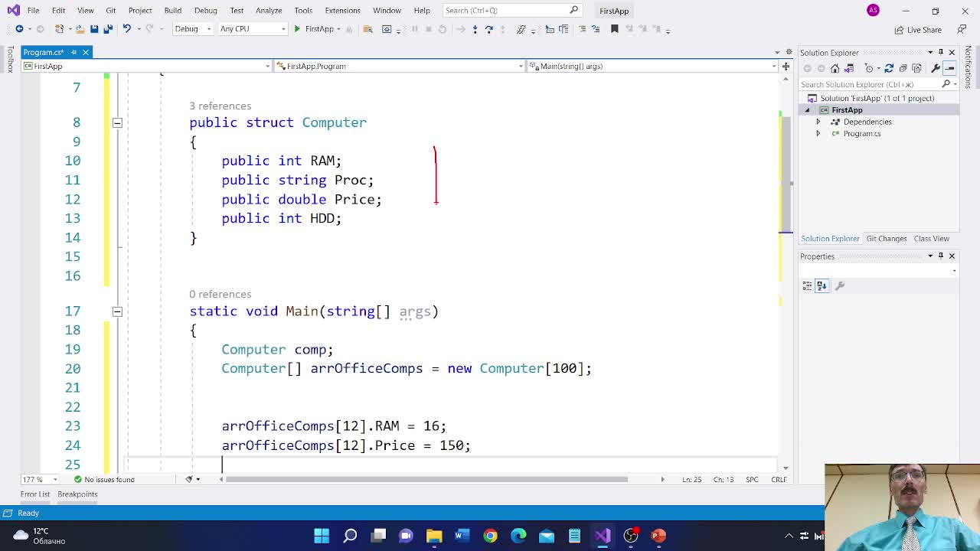
Task: Open the Toolbox side tab
Action: point(10,60)
